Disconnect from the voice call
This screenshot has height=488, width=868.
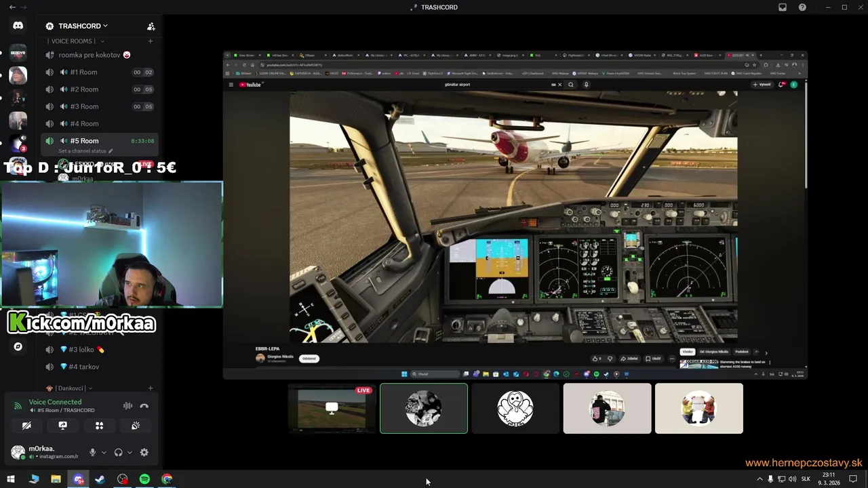tap(144, 406)
